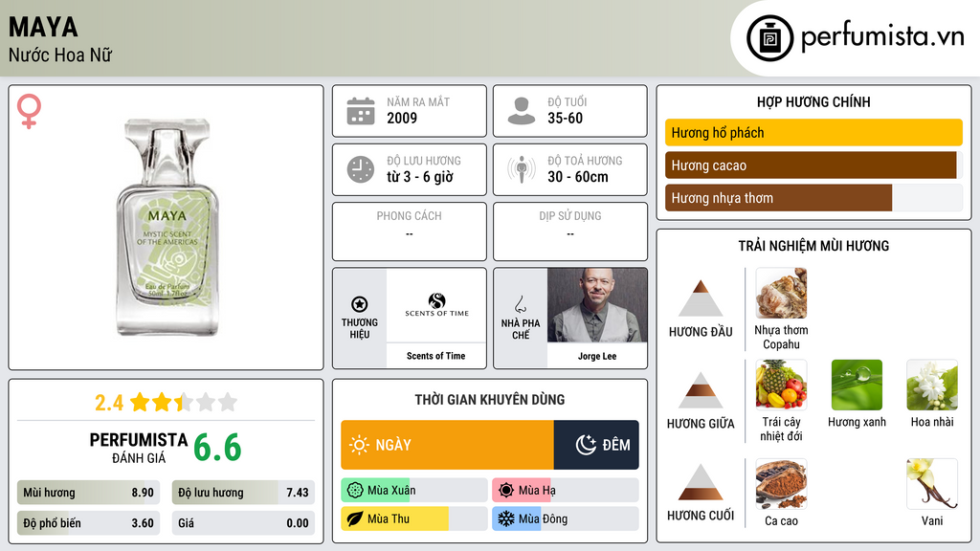Click the Hương giữa pyramid icon

(x=701, y=390)
